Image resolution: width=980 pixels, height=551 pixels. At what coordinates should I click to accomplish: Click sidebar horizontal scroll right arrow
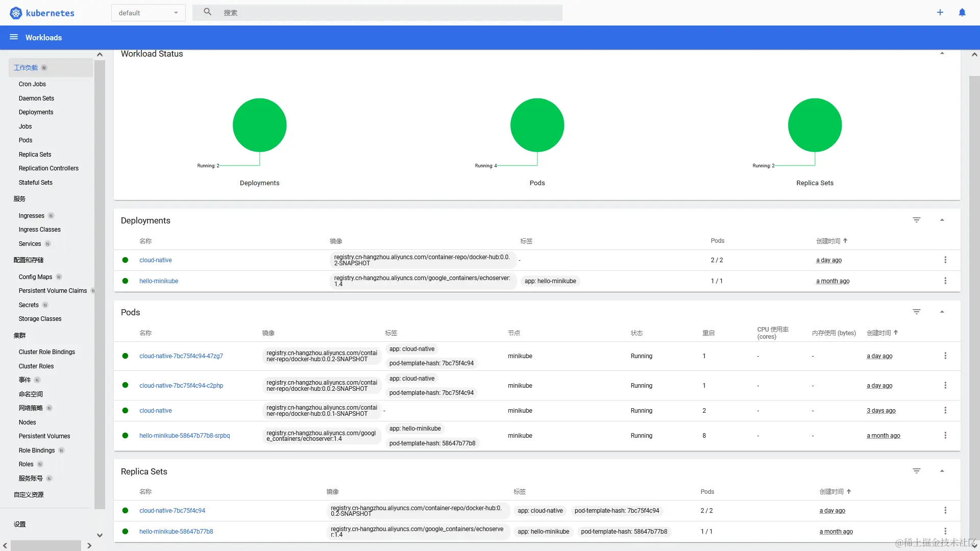click(89, 545)
